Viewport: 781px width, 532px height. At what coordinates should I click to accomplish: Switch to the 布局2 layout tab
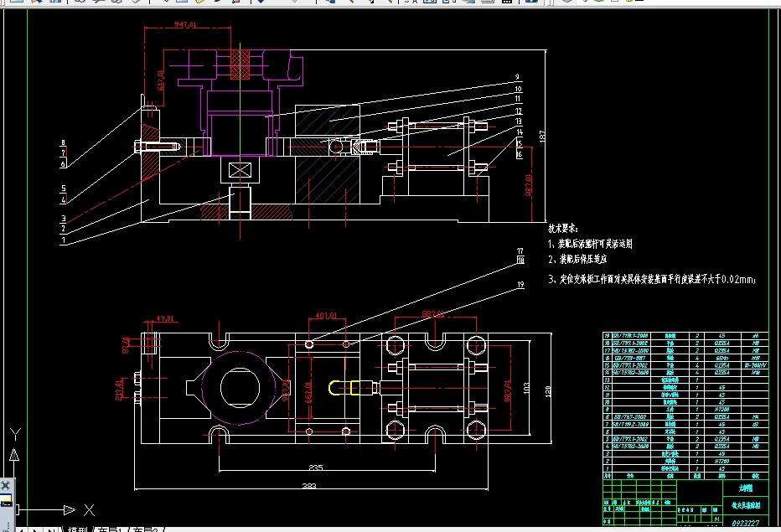click(x=146, y=529)
